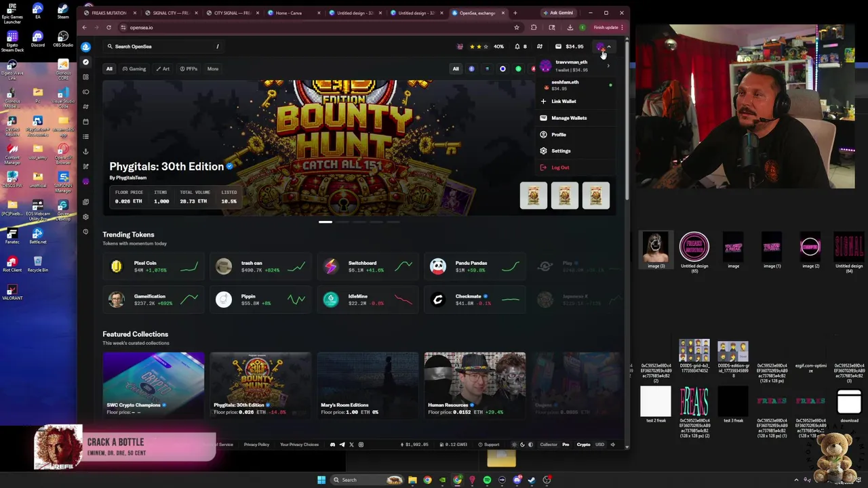The image size is (868, 488).
Task: Open the notifications bell icon
Action: pos(517,47)
